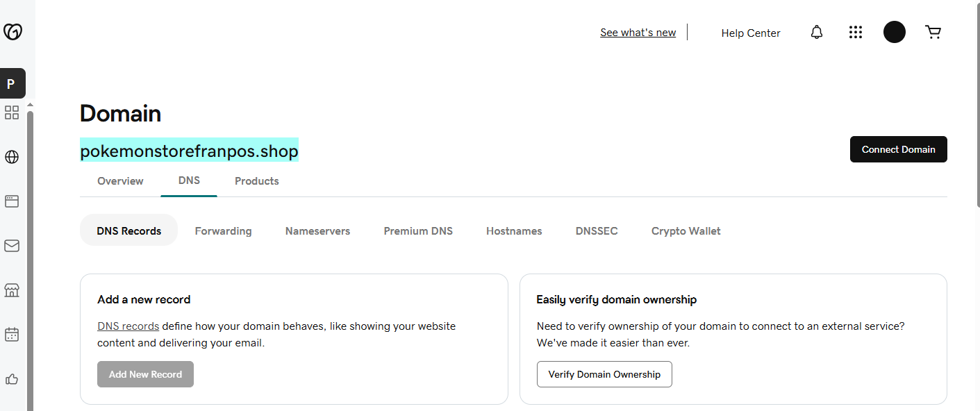Screen dimensions: 980x411
Task: Open the Forwarding sub-tab
Action: (223, 231)
